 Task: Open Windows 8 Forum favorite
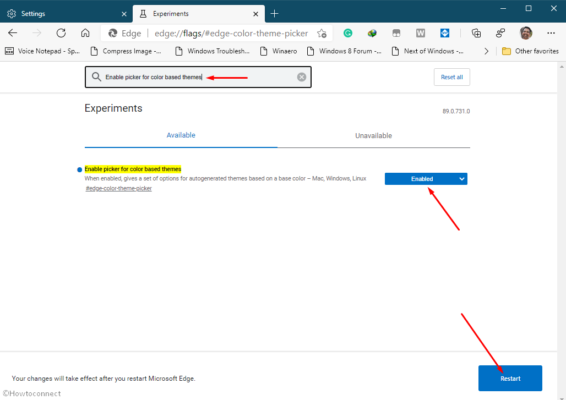(x=344, y=51)
